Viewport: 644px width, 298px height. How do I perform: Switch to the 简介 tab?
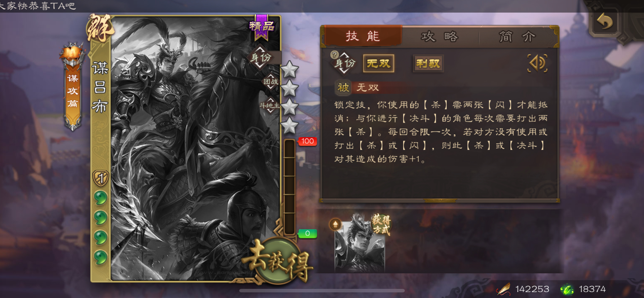pos(517,36)
